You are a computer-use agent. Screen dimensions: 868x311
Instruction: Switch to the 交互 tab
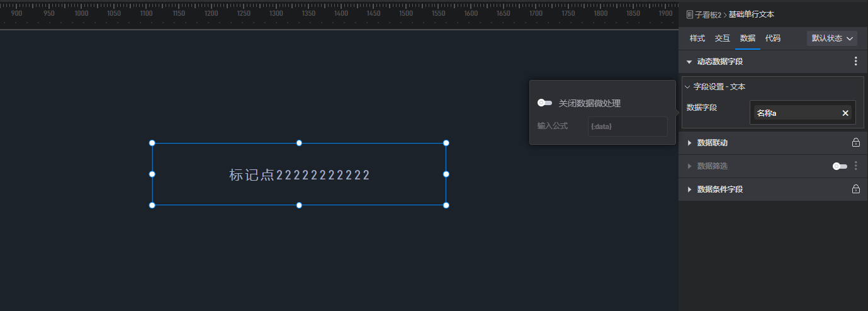click(722, 38)
